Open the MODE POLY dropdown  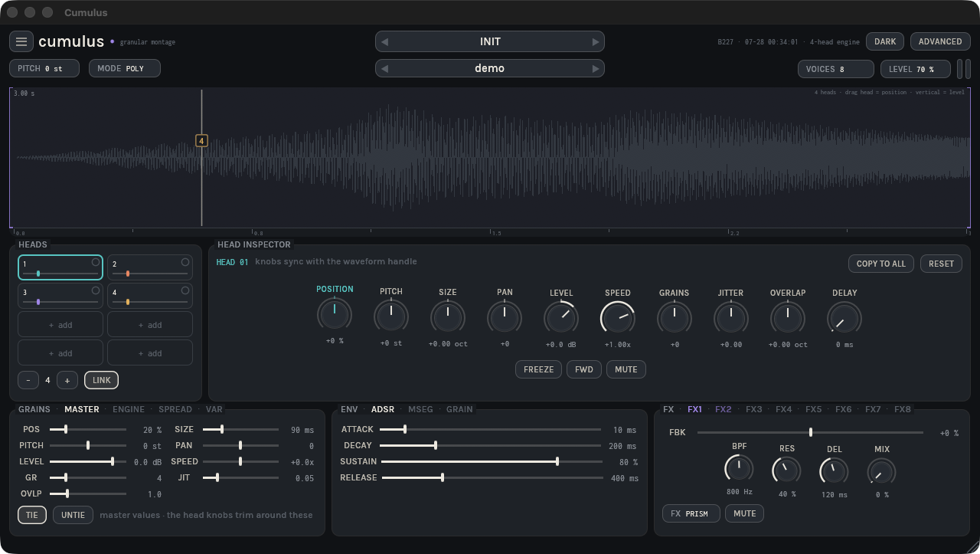point(125,68)
